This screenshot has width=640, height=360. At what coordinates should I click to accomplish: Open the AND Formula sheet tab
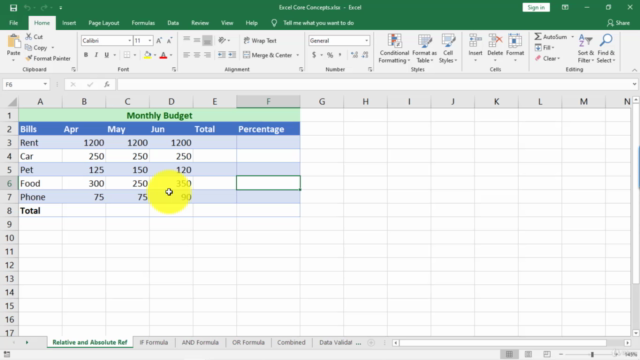tap(200, 342)
